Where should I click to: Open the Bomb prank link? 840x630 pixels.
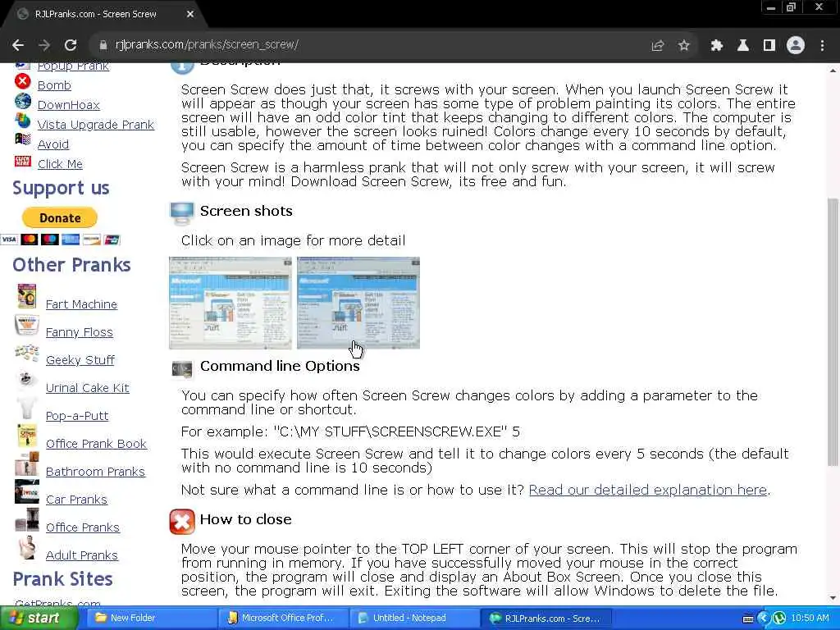click(x=54, y=85)
